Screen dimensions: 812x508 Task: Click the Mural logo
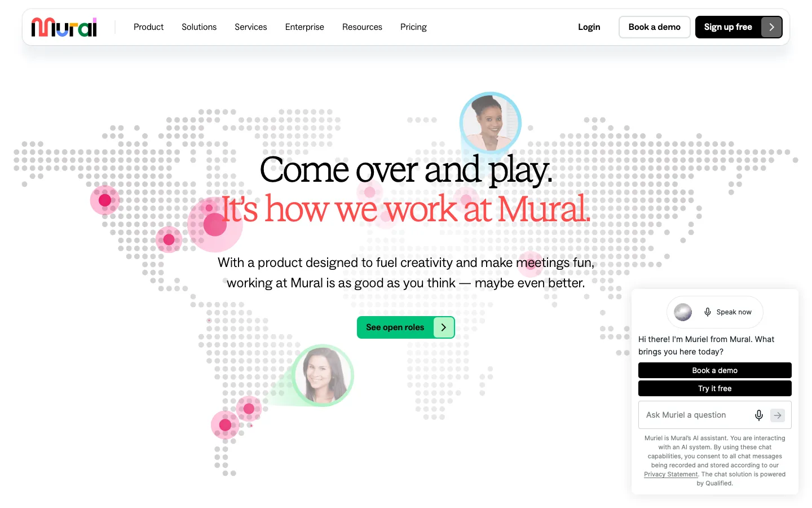64,27
